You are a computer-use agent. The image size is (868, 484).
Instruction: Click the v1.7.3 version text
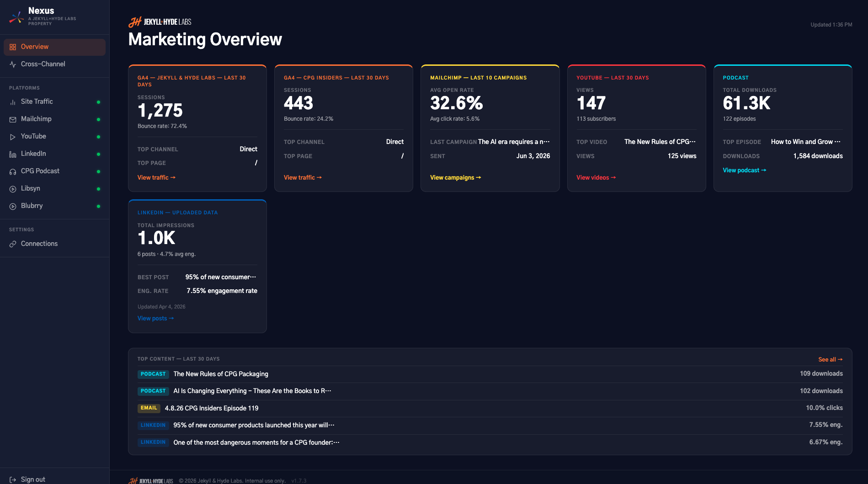click(299, 481)
